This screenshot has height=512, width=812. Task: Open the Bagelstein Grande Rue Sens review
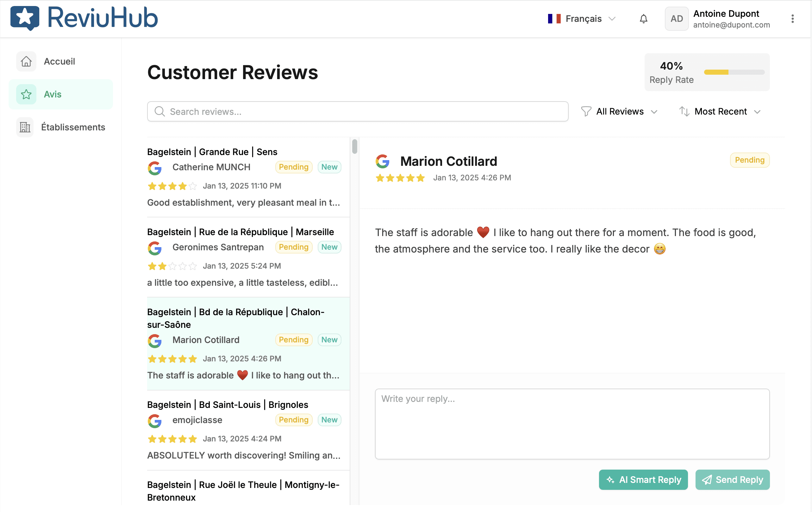(248, 177)
